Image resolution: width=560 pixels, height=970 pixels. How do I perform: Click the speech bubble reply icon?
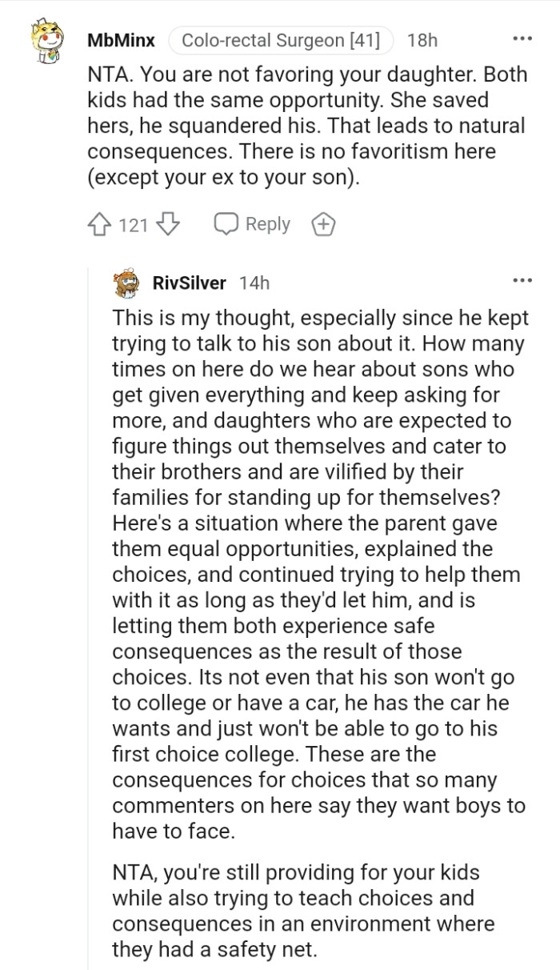[226, 225]
